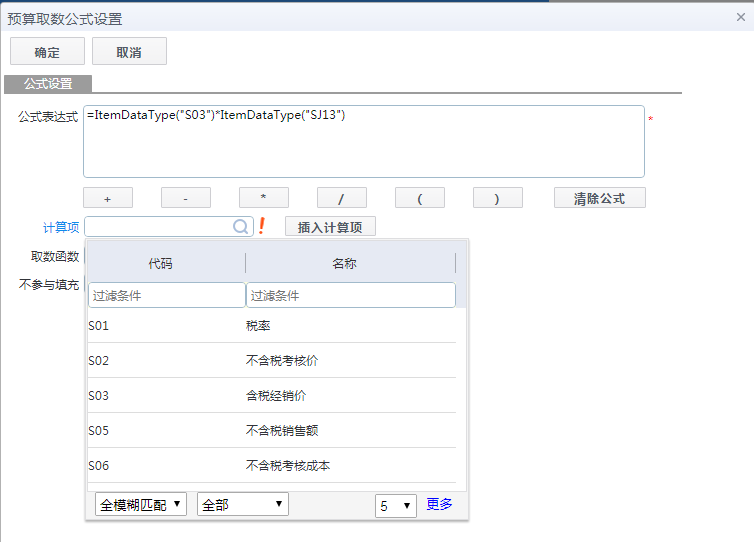Click the minus operator button
Image resolution: width=754 pixels, height=542 pixels.
pos(186,198)
